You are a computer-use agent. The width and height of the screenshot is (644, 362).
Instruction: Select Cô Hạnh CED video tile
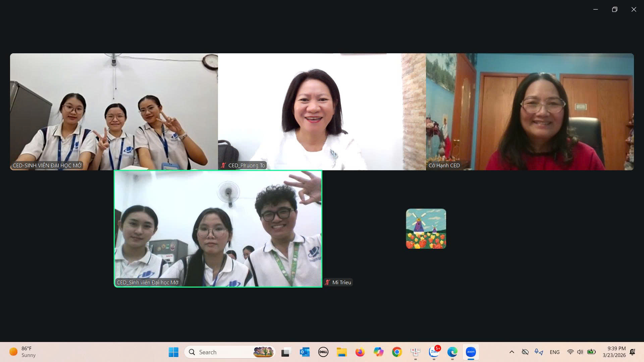point(530,112)
